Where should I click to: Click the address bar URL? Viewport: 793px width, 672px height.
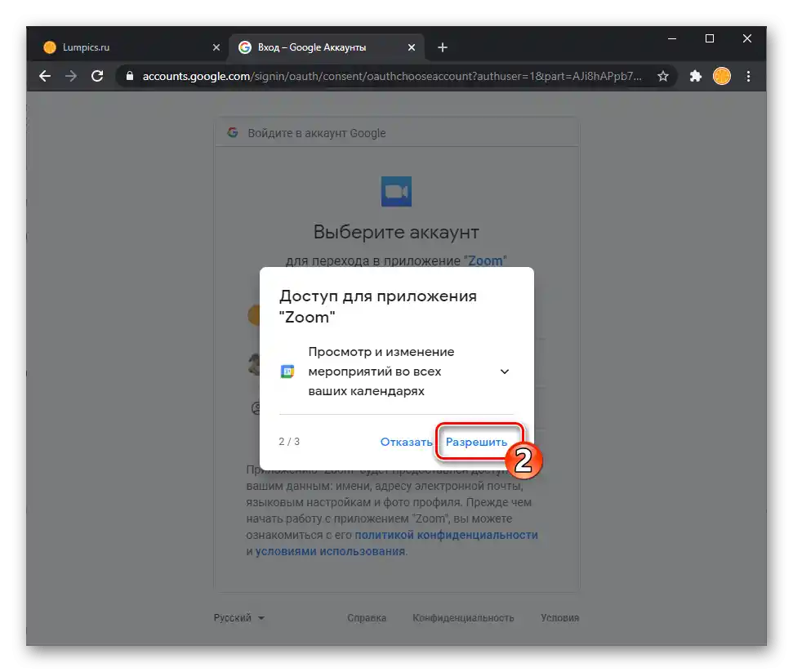(x=392, y=77)
